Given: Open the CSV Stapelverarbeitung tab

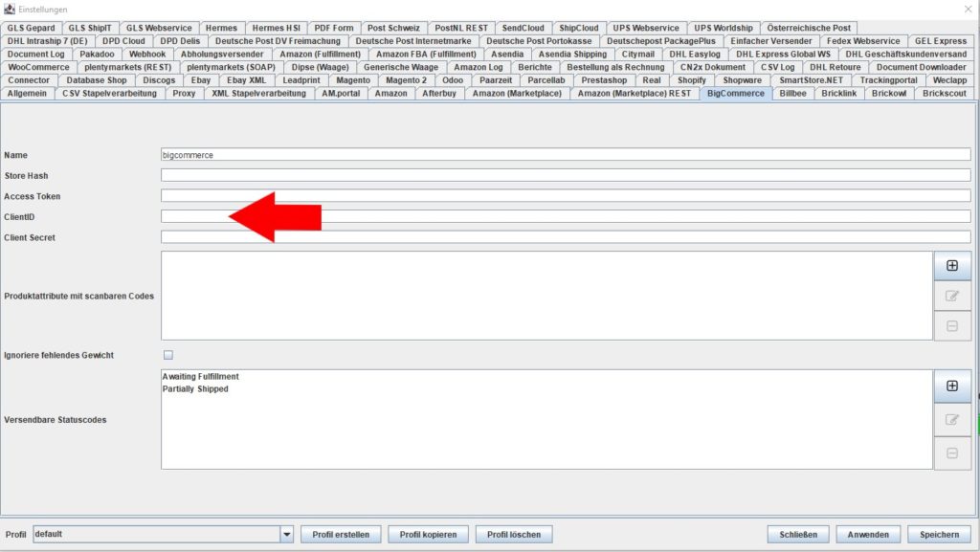Looking at the screenshot, I should tap(109, 93).
